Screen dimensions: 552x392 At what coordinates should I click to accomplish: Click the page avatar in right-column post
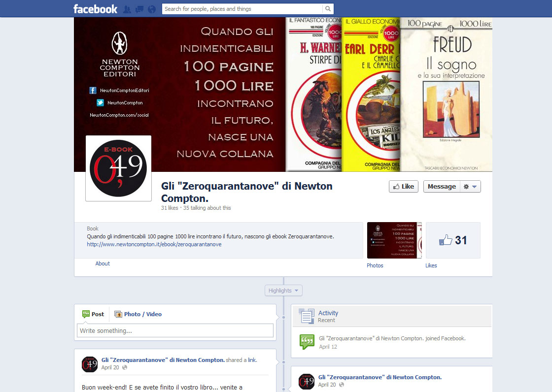point(307,382)
